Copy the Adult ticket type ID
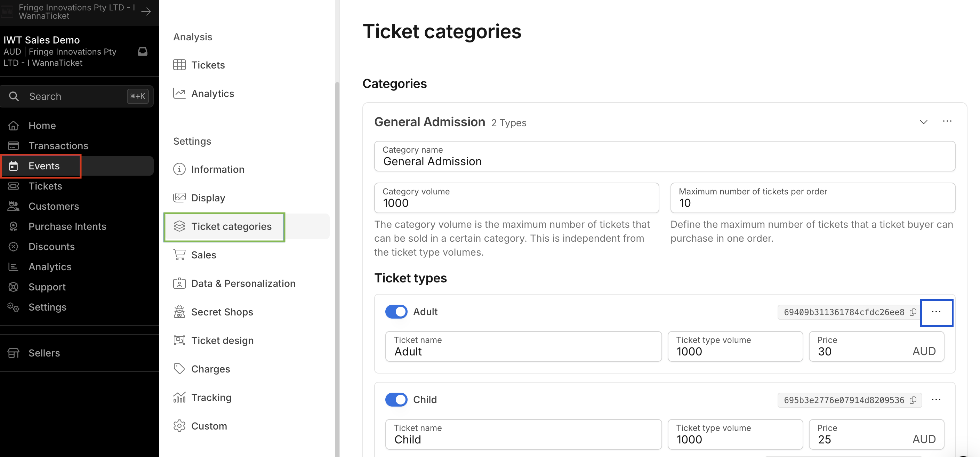This screenshot has width=980, height=457. [x=913, y=312]
